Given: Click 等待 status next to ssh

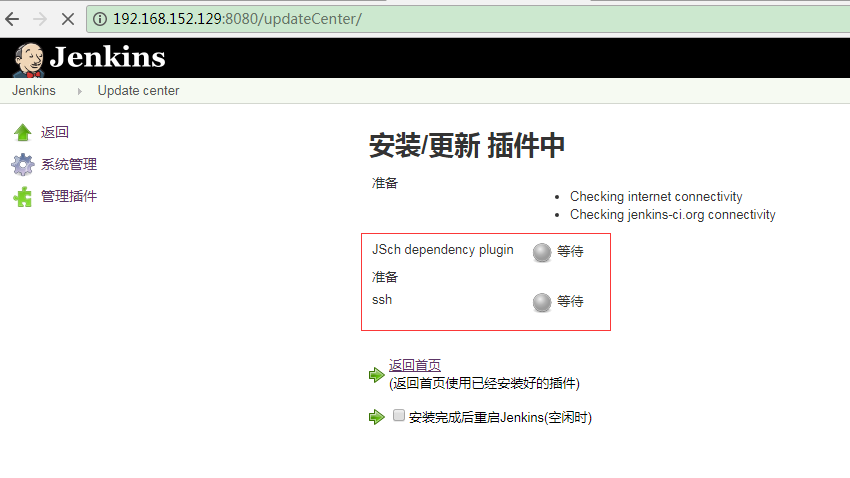Looking at the screenshot, I should pyautogui.click(x=570, y=301).
